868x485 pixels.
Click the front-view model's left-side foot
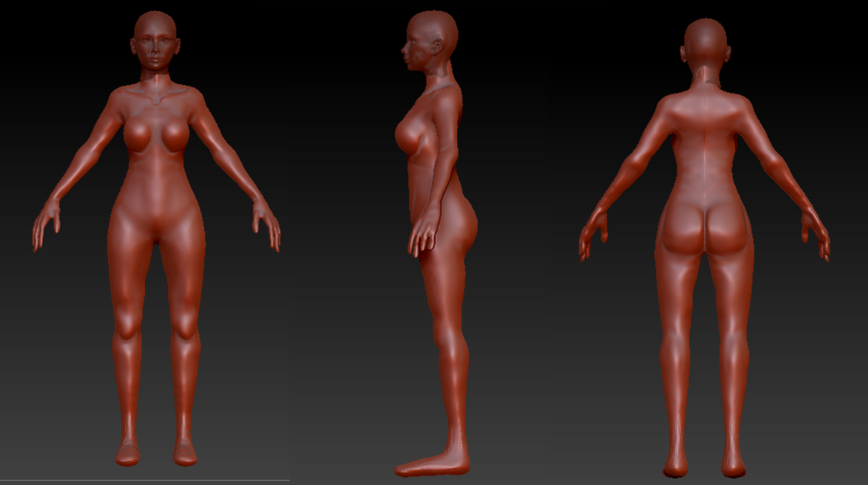128,452
